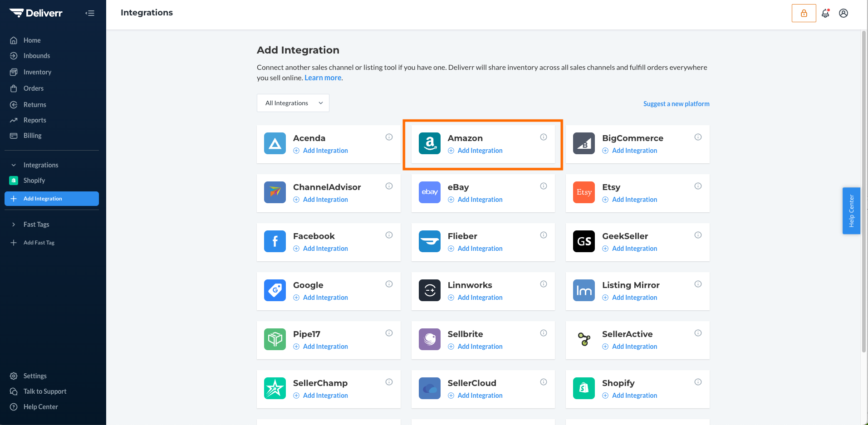Click the Deliverr logo
The image size is (868, 425).
[x=36, y=13]
